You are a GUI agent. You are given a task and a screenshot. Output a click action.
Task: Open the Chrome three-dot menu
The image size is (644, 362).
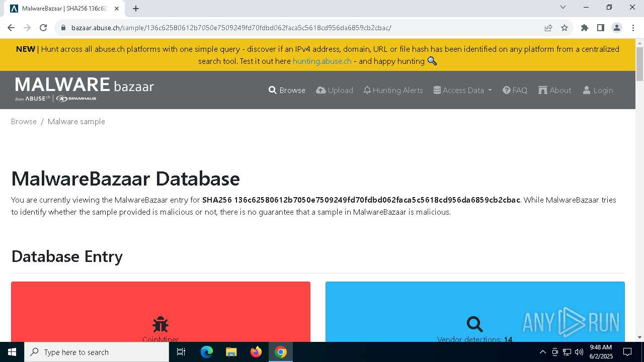tap(633, 28)
